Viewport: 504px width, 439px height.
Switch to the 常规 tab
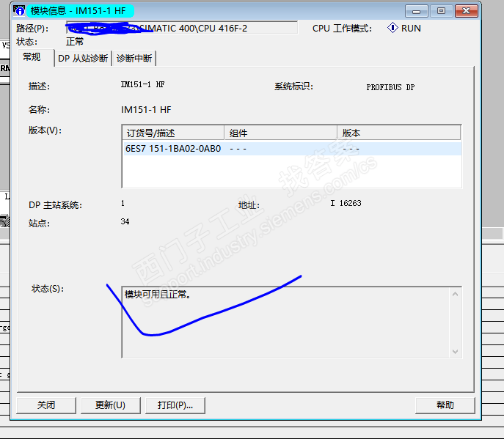(34, 57)
